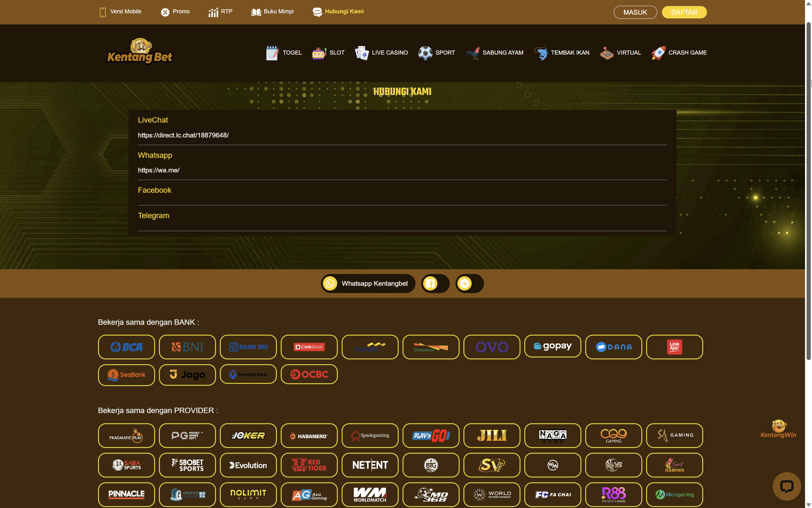This screenshot has height=508, width=812.
Task: Click the Play'n GO provider logo
Action: click(431, 436)
